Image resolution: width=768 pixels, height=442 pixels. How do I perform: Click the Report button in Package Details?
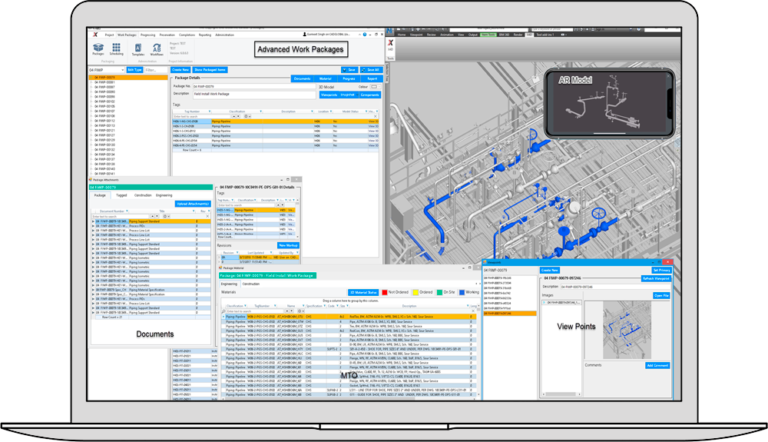(x=372, y=79)
